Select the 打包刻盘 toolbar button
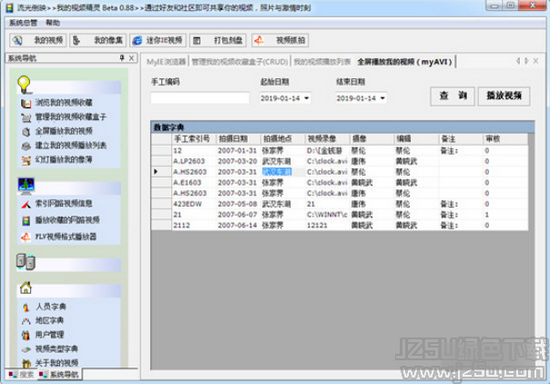Image resolution: width=550 pixels, height=384 pixels. [x=218, y=40]
